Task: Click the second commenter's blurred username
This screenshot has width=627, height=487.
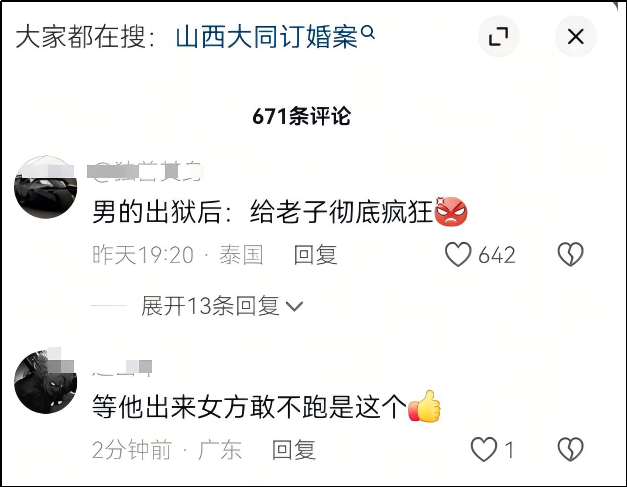Action: (x=122, y=367)
